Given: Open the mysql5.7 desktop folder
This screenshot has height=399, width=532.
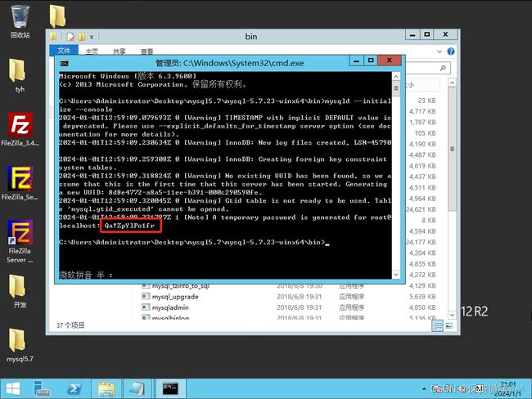Looking at the screenshot, I should point(20,345).
